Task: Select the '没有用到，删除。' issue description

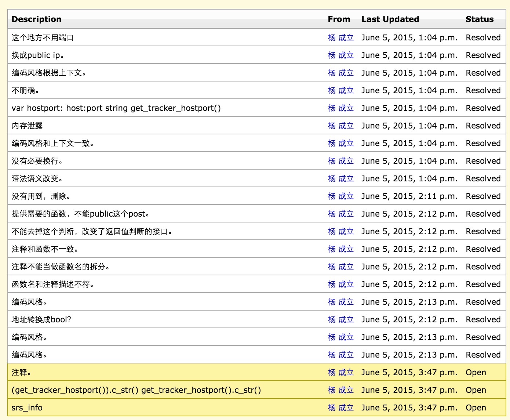Action: click(x=41, y=196)
